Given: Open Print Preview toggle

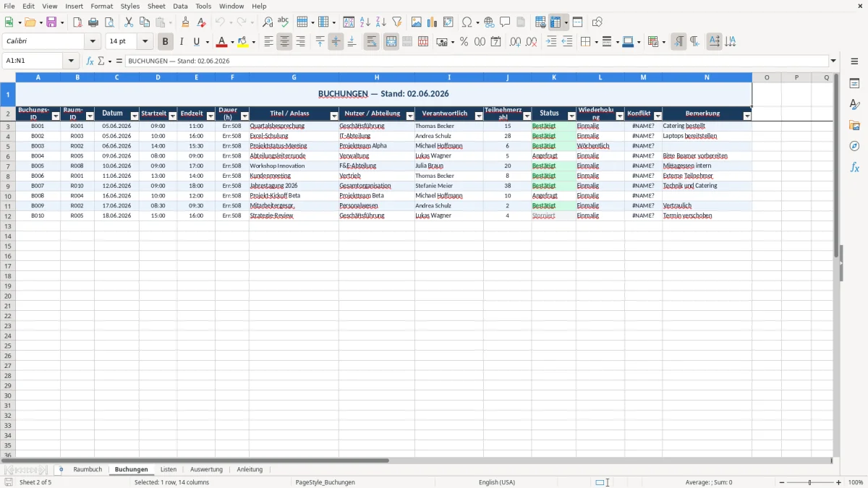Looking at the screenshot, I should pos(109,22).
